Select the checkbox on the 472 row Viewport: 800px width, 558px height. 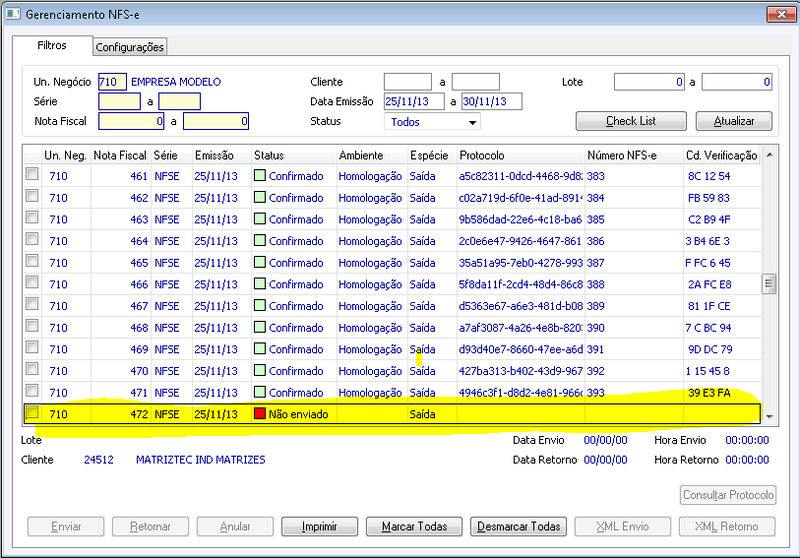pos(32,412)
